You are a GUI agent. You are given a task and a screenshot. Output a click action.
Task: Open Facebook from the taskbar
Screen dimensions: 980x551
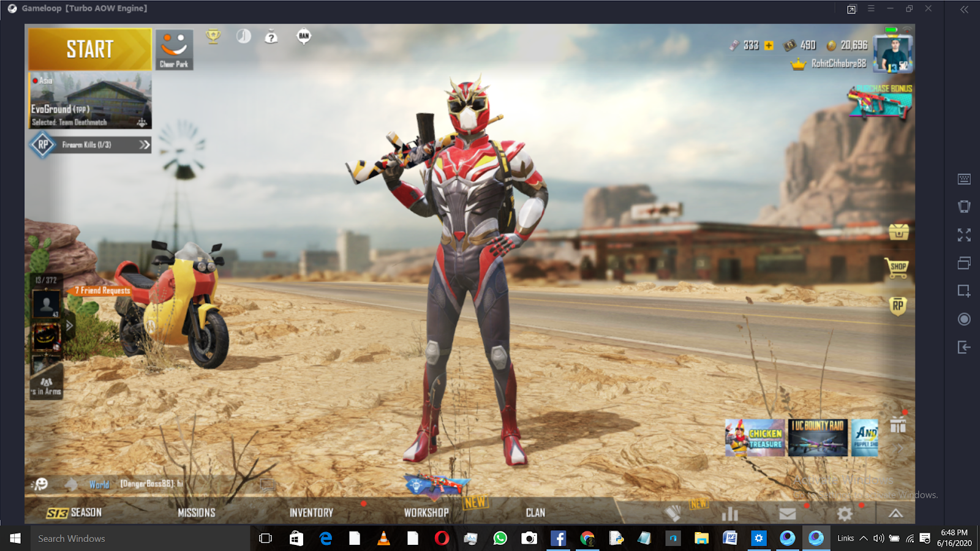coord(558,539)
